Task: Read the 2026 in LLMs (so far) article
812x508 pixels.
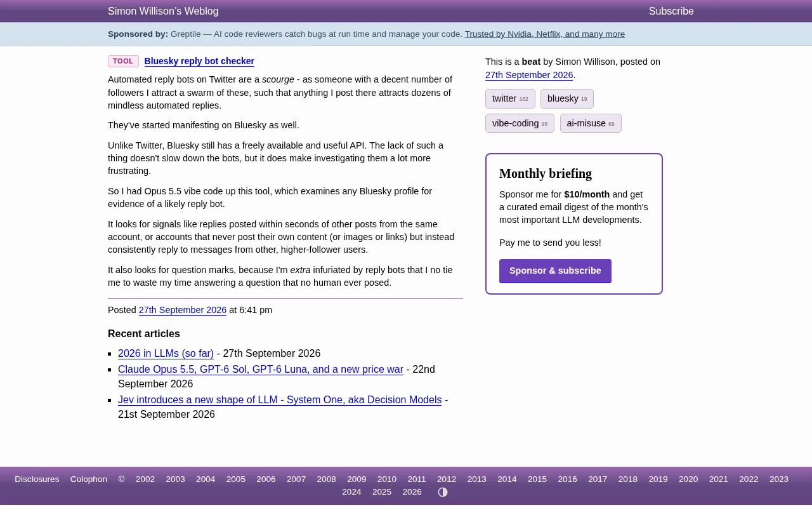Action: tap(166, 354)
